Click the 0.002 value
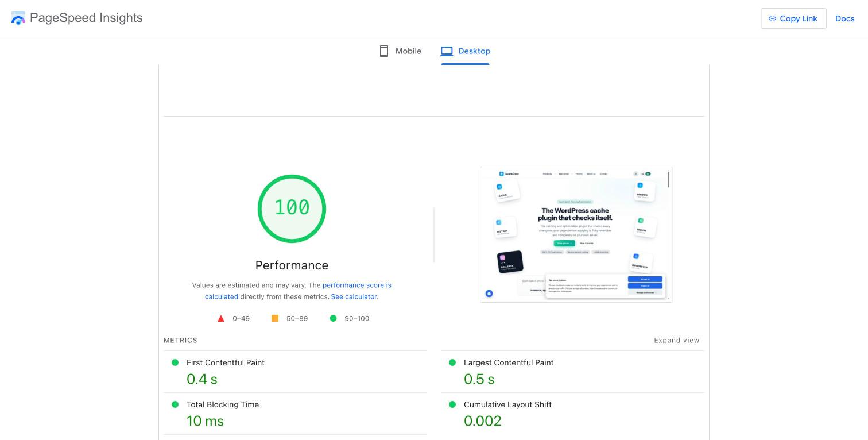The height and width of the screenshot is (440, 868). pos(483,421)
